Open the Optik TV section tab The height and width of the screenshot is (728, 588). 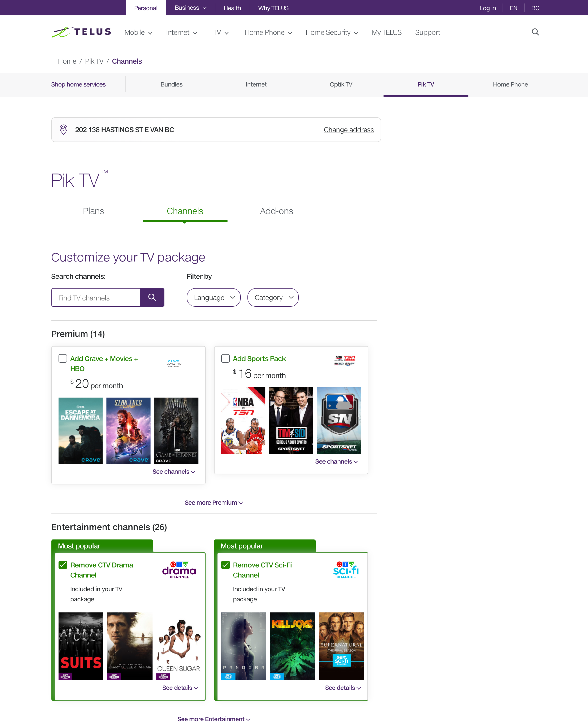[341, 84]
